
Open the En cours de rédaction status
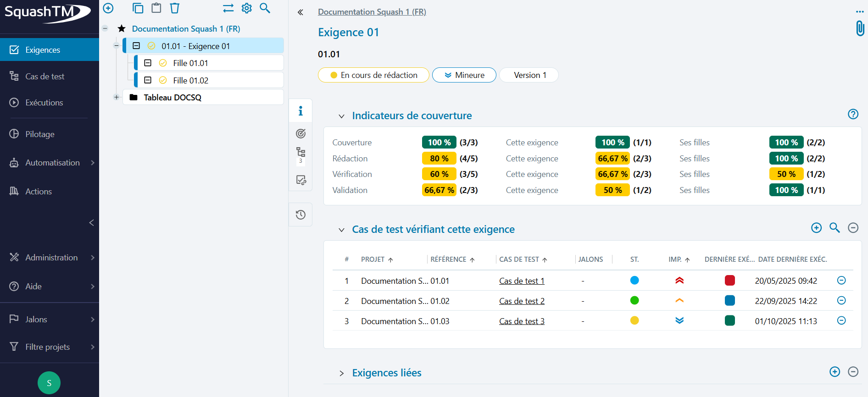coord(373,75)
